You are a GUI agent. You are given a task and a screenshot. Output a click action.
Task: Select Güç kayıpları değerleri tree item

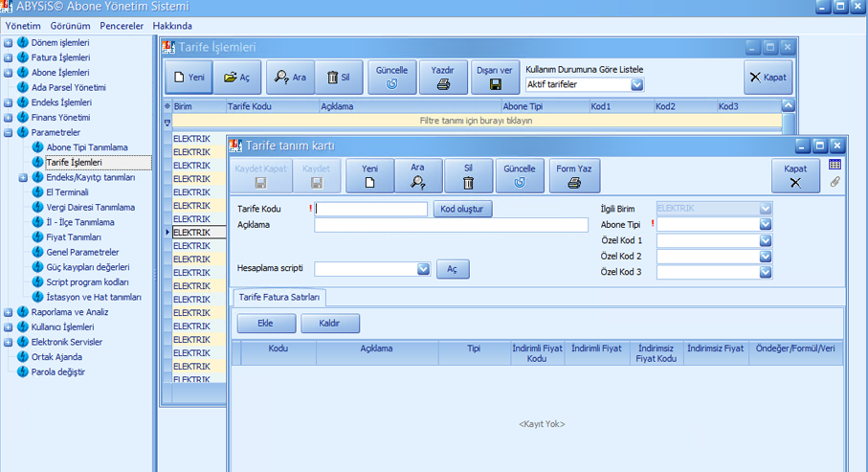pyautogui.click(x=88, y=267)
